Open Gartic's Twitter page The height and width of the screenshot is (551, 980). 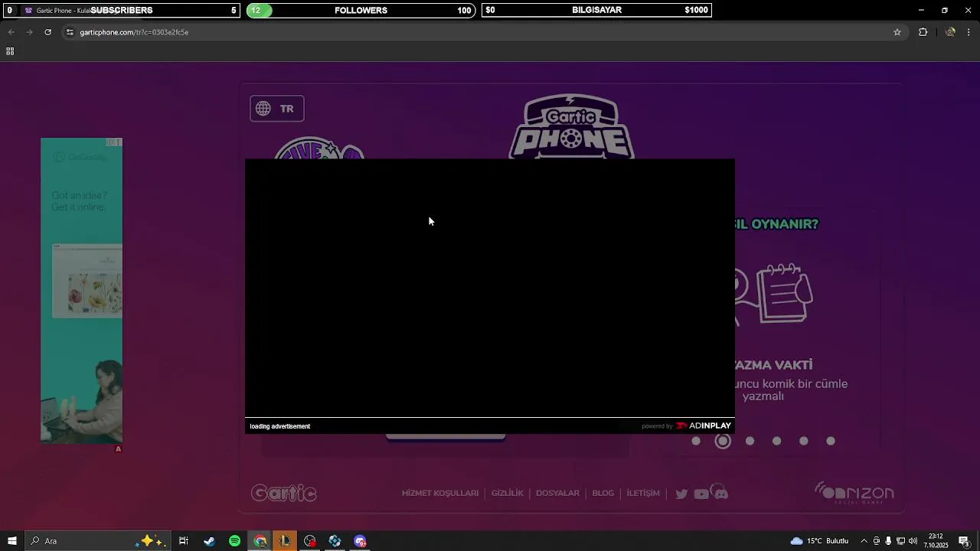(x=681, y=494)
